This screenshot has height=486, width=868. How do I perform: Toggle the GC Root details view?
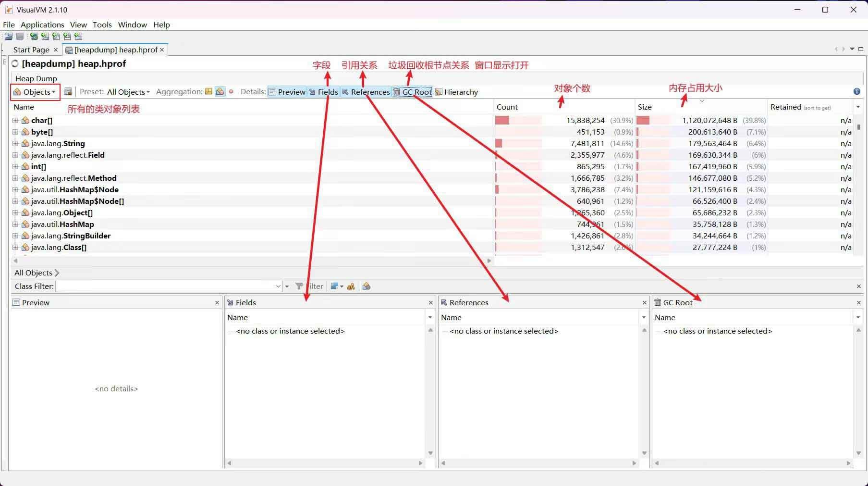coord(413,92)
